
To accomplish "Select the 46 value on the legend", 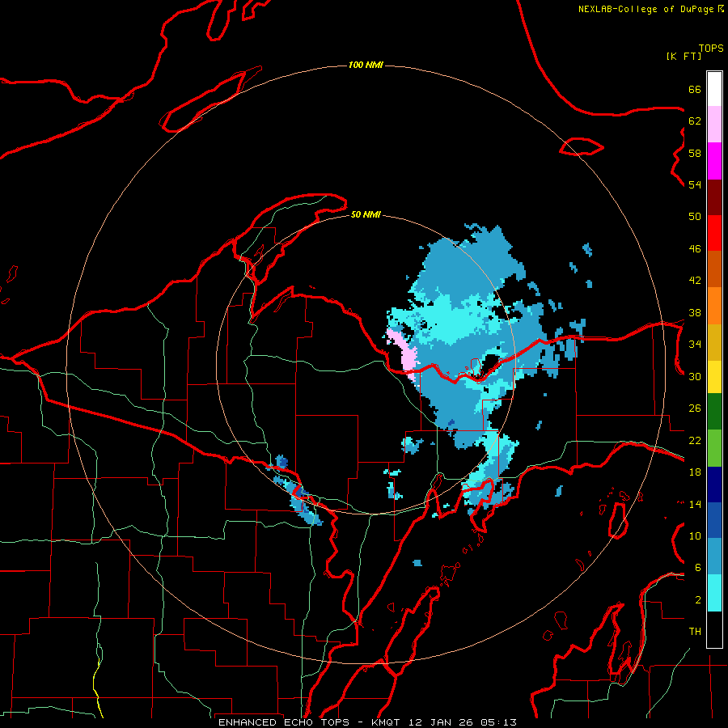I will tap(695, 249).
